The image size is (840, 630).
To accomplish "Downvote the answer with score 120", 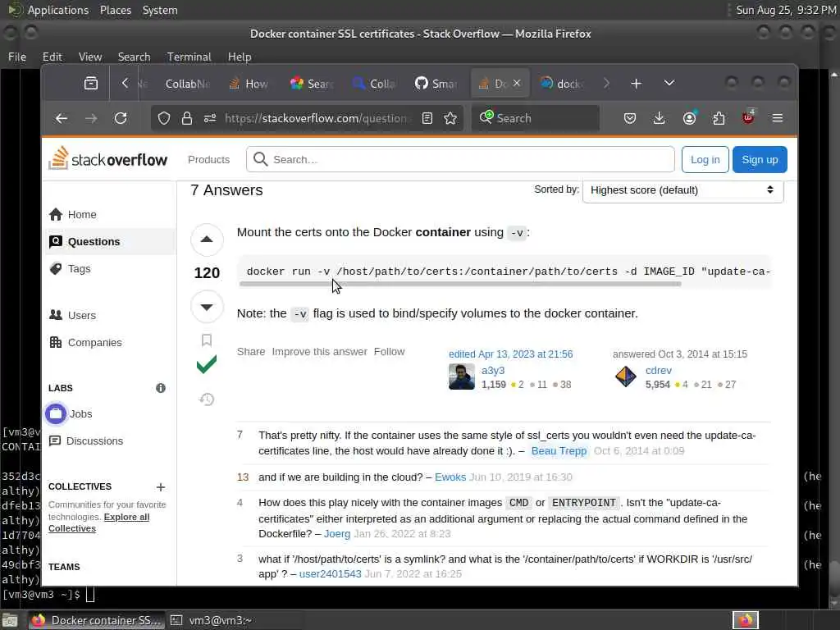I will 207,307.
